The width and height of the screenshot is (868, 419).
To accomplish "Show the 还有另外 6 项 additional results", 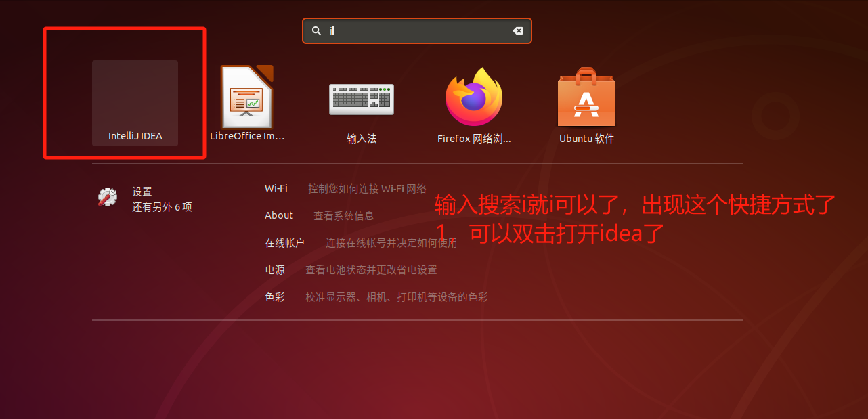I will [x=162, y=207].
